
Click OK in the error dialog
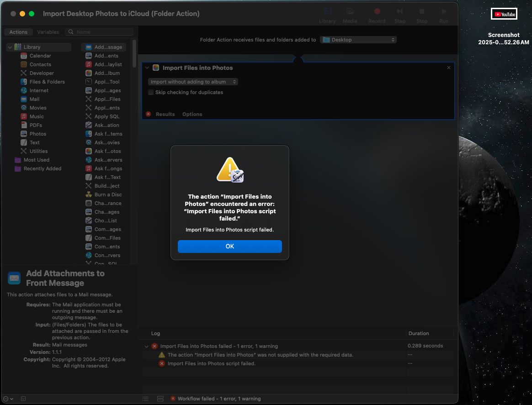230,247
